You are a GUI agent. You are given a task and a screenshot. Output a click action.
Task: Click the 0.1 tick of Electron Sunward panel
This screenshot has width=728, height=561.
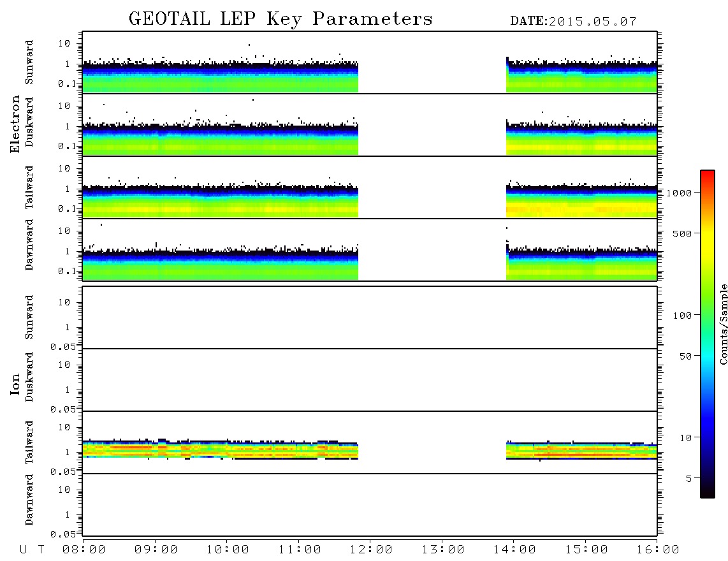[67, 84]
